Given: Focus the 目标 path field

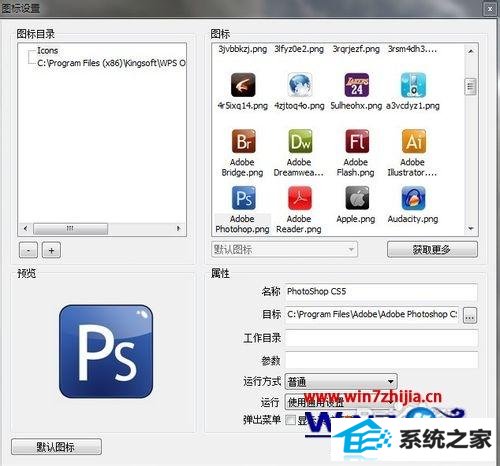Looking at the screenshot, I should tap(372, 315).
